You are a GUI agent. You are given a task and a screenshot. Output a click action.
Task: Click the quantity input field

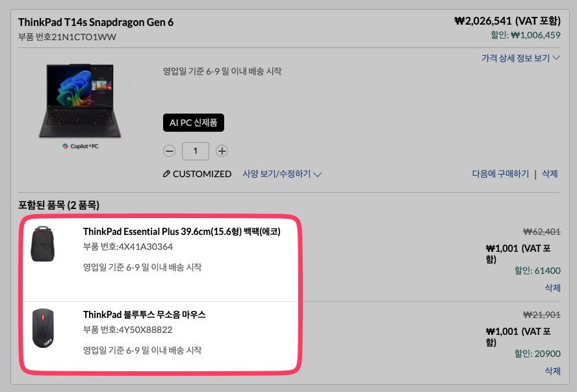tap(196, 151)
